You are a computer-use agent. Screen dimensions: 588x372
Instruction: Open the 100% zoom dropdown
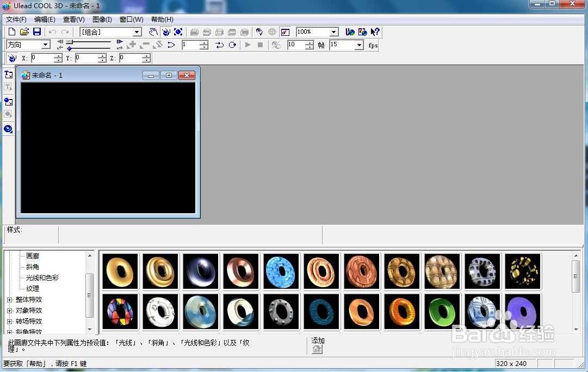[334, 32]
